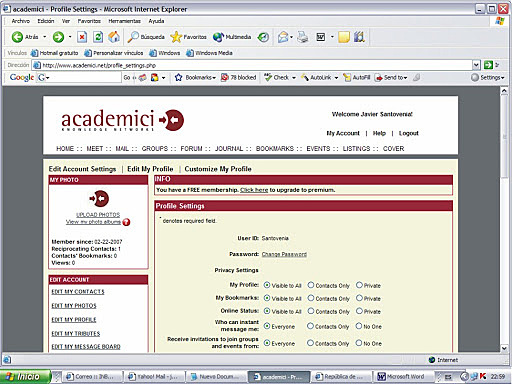The height and width of the screenshot is (384, 512).
Task: Click the Change Password link
Action: click(x=284, y=254)
